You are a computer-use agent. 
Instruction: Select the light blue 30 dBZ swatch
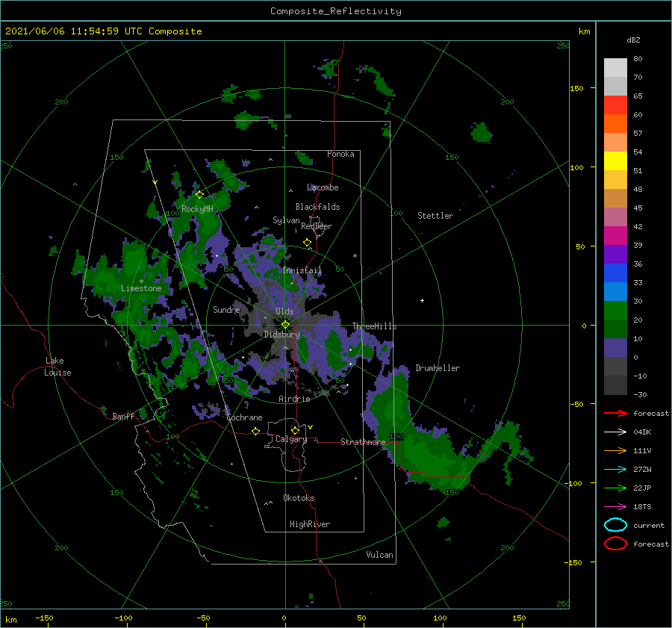pos(615,291)
